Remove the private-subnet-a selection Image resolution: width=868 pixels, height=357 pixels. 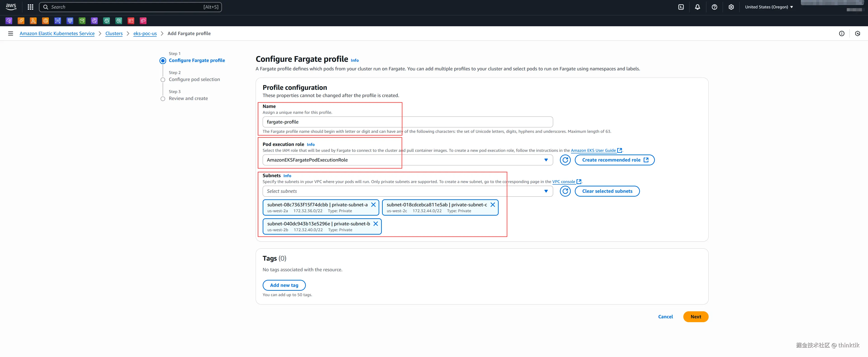[x=373, y=205]
